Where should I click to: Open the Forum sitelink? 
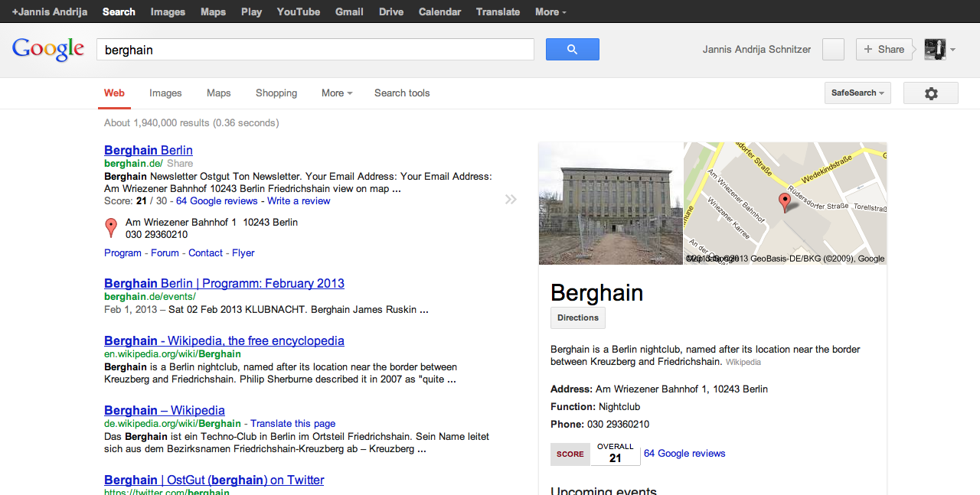(x=165, y=253)
